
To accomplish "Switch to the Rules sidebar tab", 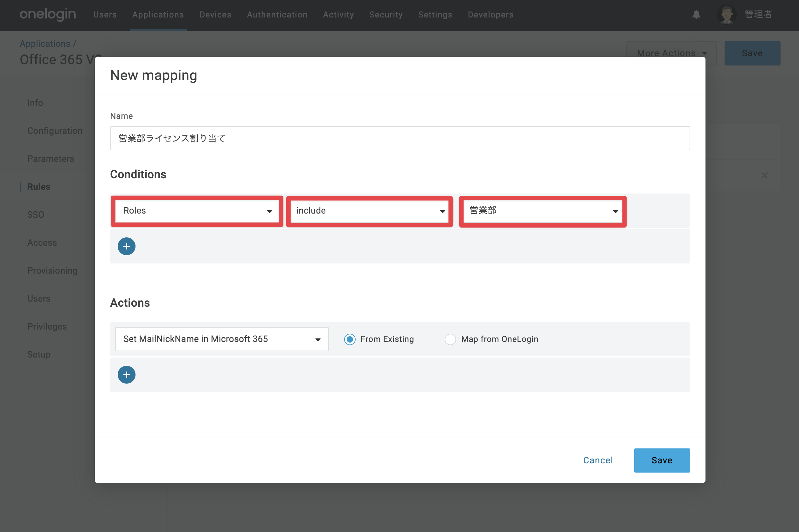I will pos(39,187).
